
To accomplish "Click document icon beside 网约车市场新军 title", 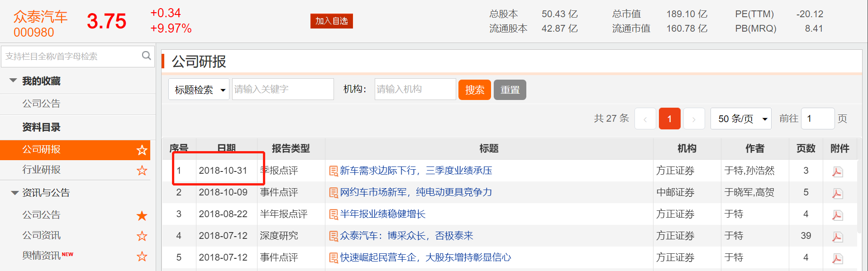I will point(334,193).
